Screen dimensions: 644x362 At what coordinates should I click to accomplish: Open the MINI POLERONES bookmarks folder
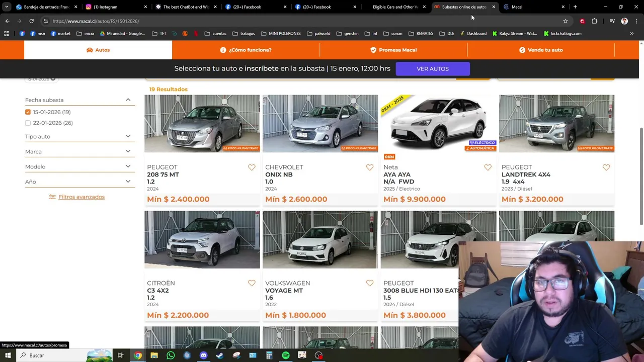(x=281, y=34)
